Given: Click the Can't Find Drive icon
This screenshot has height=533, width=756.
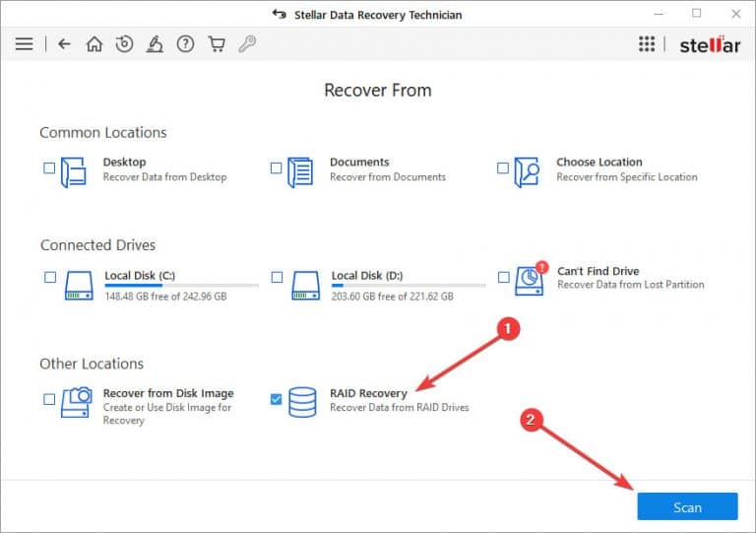Looking at the screenshot, I should (x=532, y=279).
